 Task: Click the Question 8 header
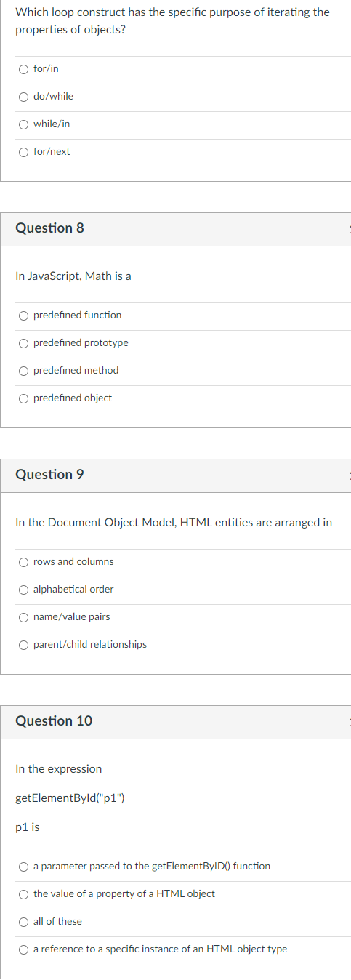pos(49,228)
